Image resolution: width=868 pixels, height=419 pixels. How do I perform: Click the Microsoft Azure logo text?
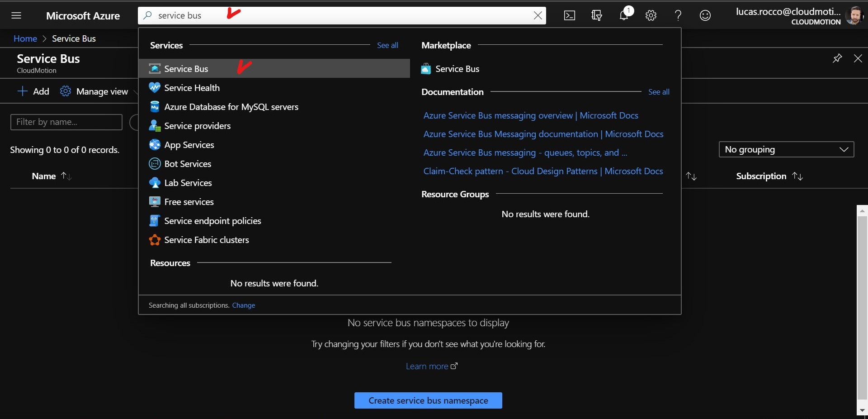pos(83,16)
